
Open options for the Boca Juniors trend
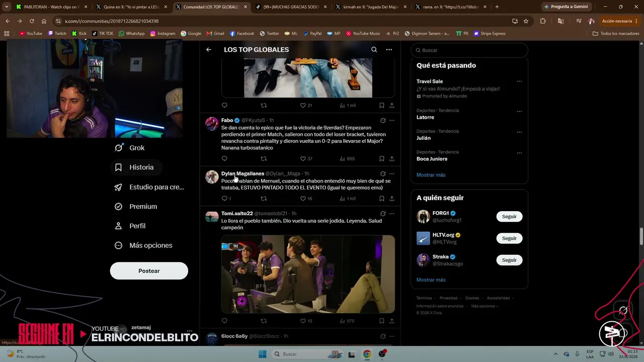coord(519,153)
